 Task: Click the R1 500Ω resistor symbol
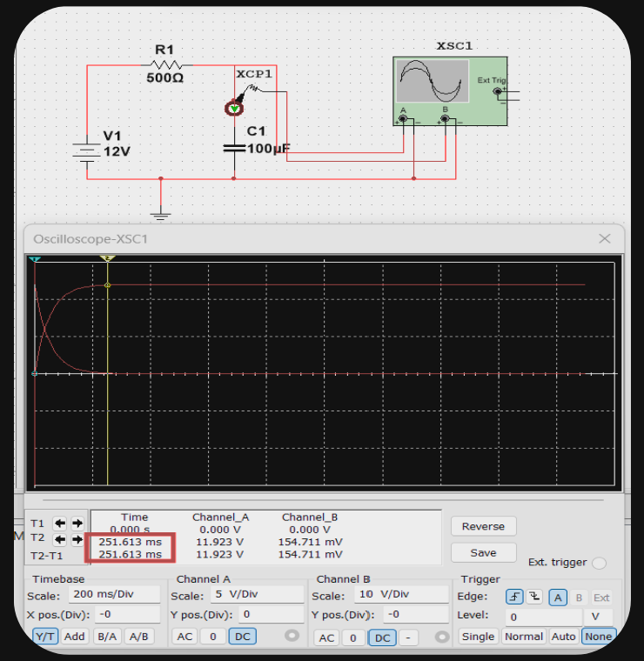165,64
